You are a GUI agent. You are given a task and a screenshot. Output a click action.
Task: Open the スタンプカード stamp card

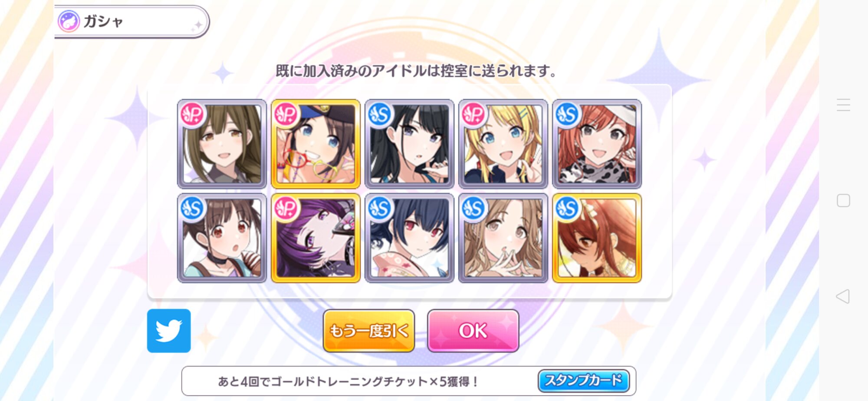(x=584, y=381)
